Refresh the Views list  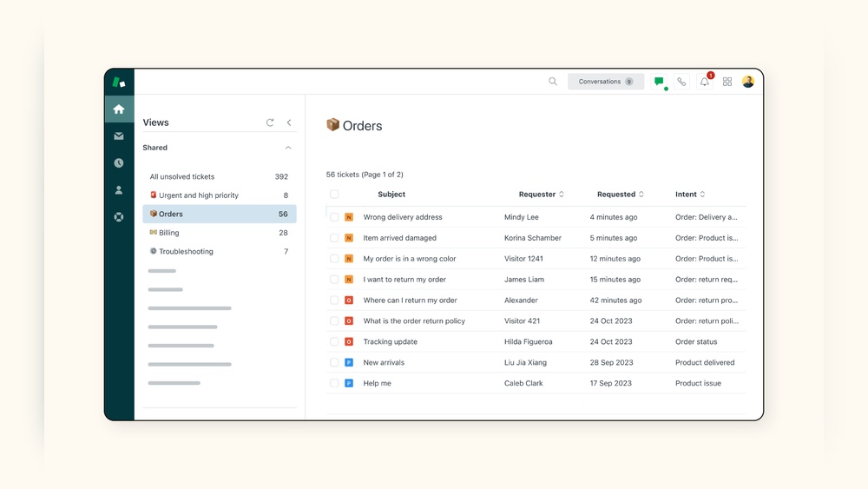[x=270, y=122]
